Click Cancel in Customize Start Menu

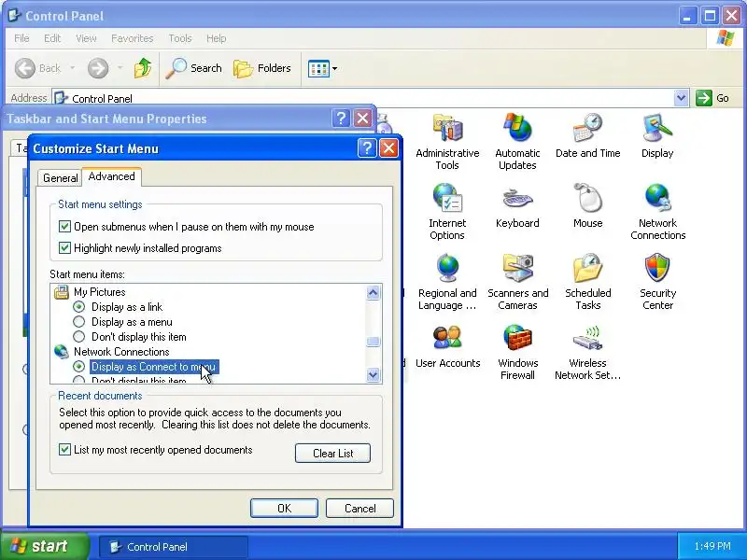[x=359, y=508]
